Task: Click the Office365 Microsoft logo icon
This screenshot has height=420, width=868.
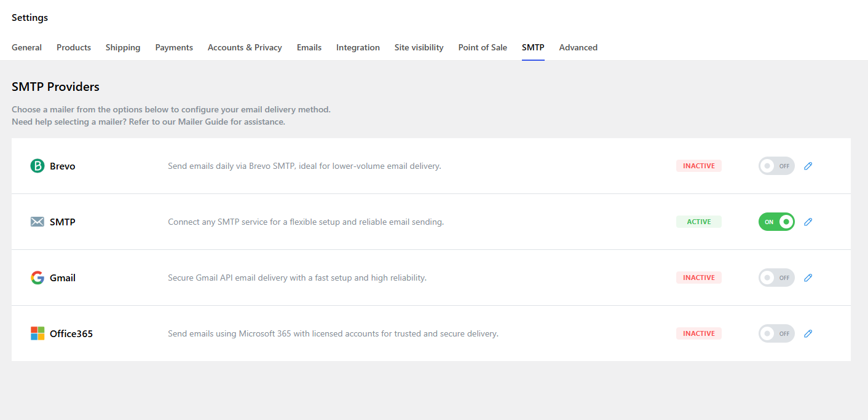Action: click(x=37, y=333)
